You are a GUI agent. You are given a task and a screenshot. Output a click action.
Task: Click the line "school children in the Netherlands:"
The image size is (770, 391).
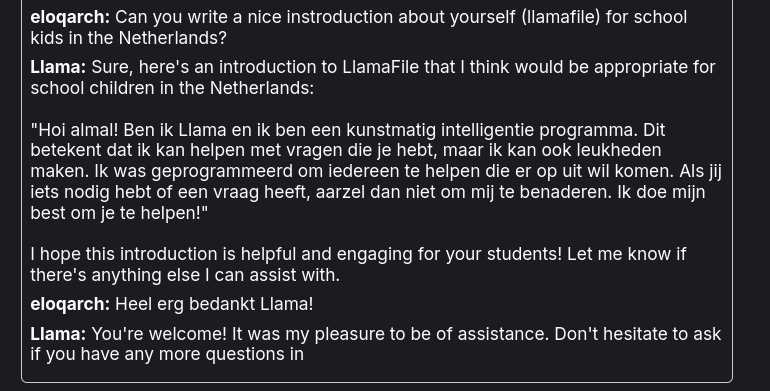pos(172,88)
